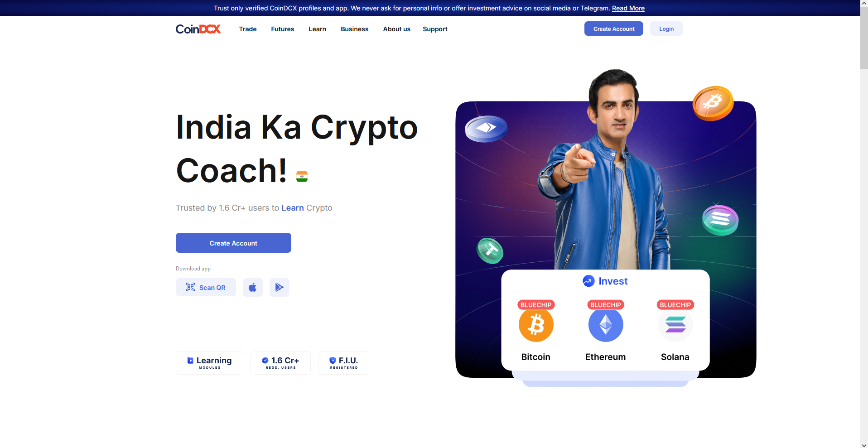Click the Login button
Image resolution: width=868 pixels, height=448 pixels.
tap(666, 29)
